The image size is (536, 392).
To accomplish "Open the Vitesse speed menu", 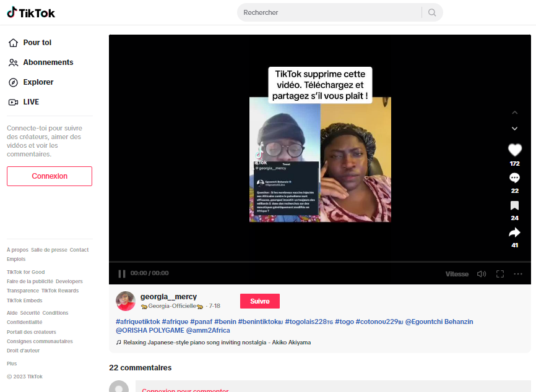I will (457, 274).
